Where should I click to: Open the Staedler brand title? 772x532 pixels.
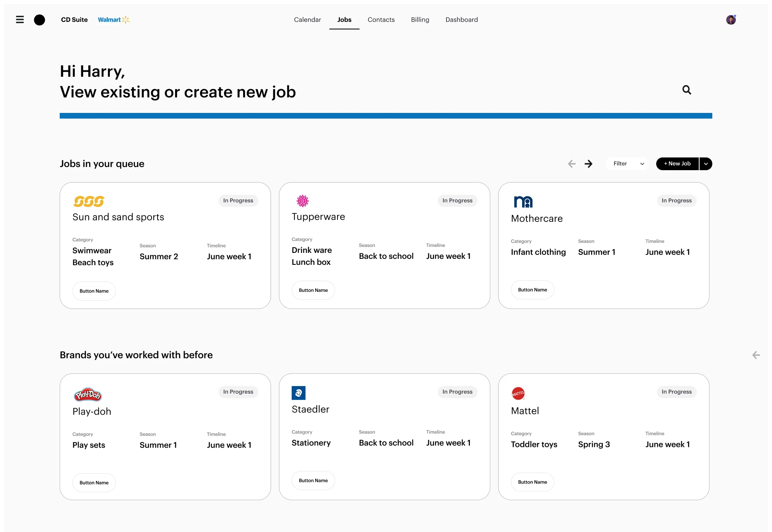tap(310, 410)
